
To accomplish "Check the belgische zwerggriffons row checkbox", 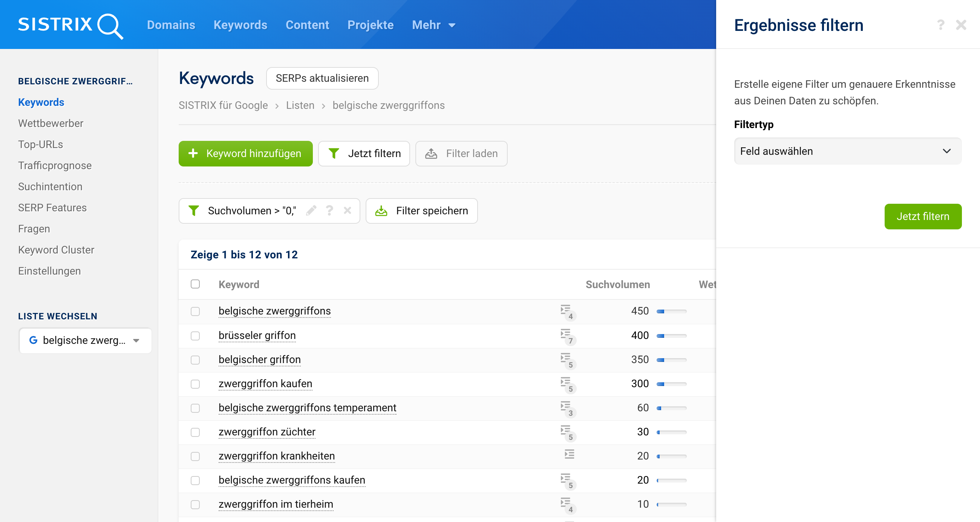I will click(195, 311).
